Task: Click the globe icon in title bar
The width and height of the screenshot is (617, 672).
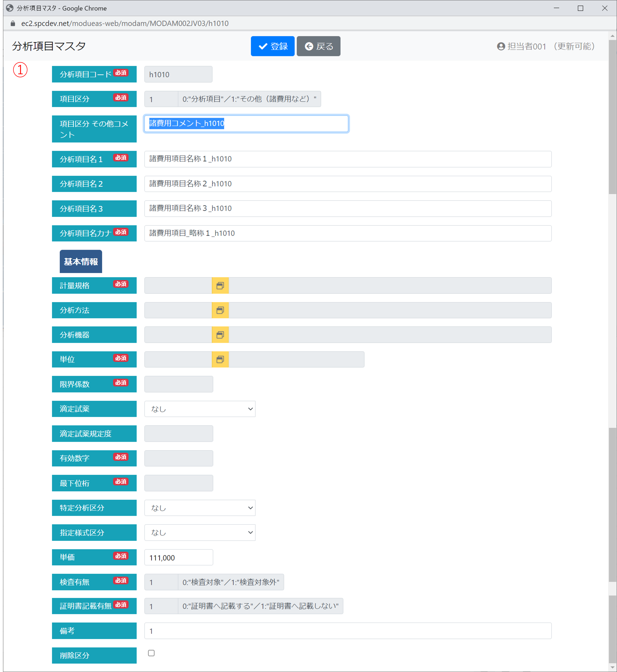Action: coord(10,8)
